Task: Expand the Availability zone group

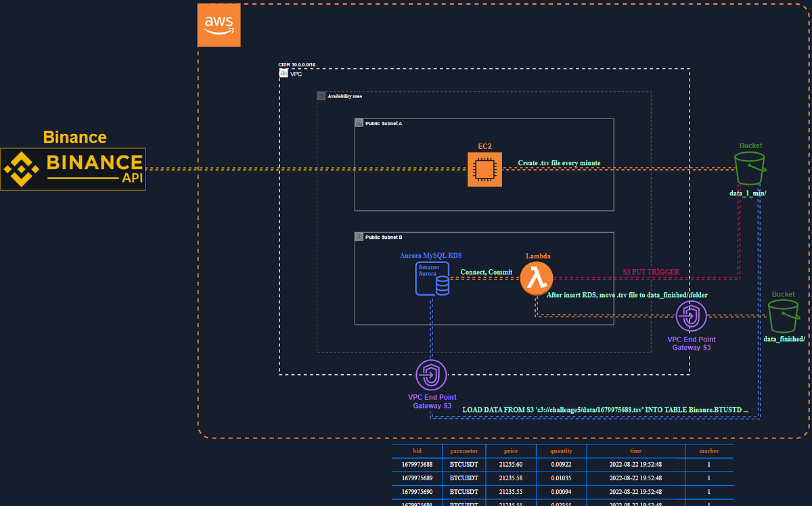Action: coord(342,96)
